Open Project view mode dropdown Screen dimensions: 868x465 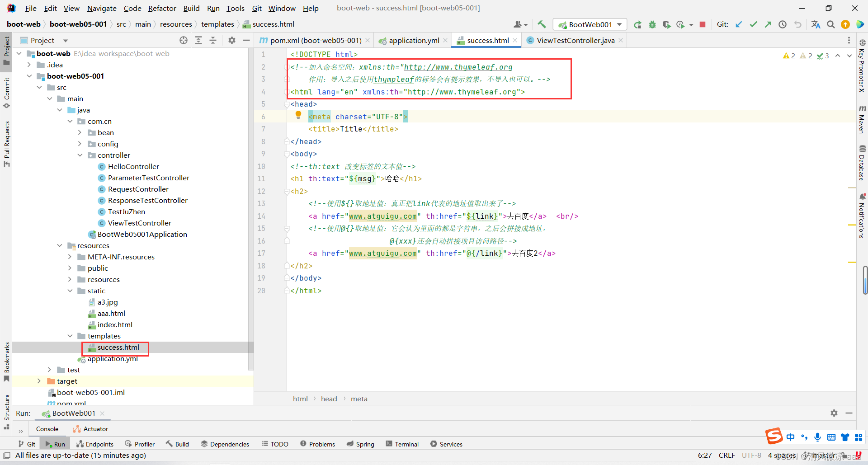[65, 41]
